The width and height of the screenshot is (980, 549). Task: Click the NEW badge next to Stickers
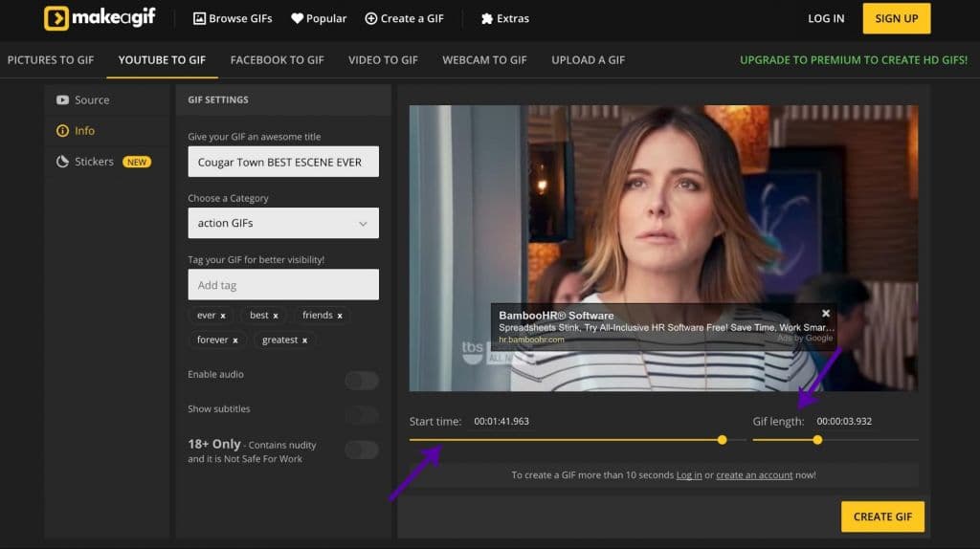point(137,162)
